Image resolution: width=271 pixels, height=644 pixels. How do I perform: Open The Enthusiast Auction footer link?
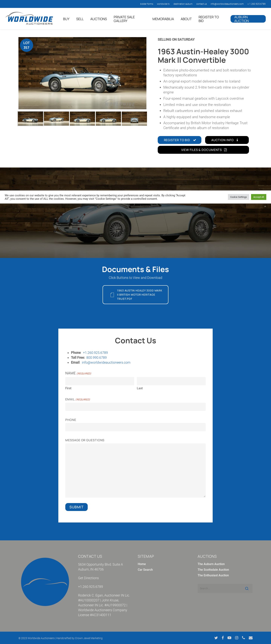[x=213, y=575]
